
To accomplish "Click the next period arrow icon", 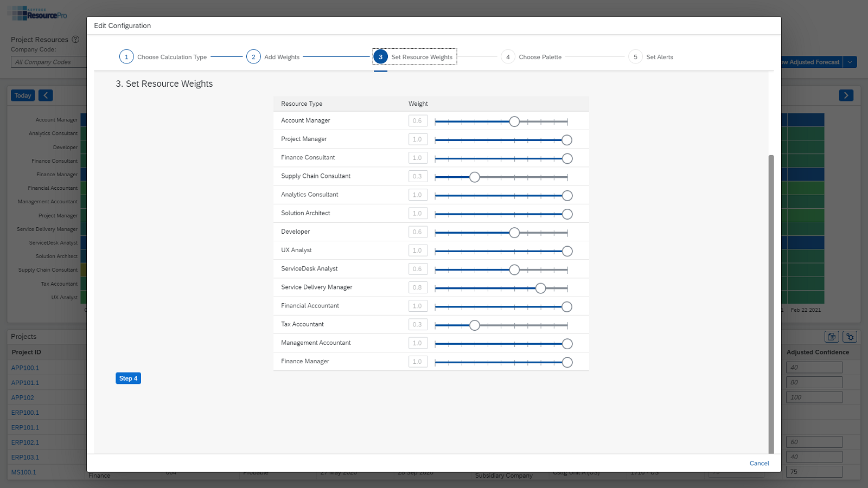I will pyautogui.click(x=846, y=95).
